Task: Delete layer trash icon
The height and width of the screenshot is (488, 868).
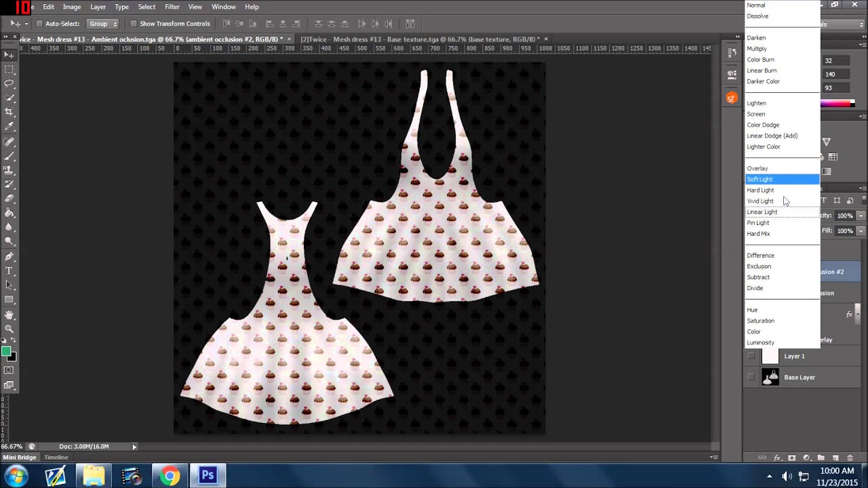Action: 850,458
